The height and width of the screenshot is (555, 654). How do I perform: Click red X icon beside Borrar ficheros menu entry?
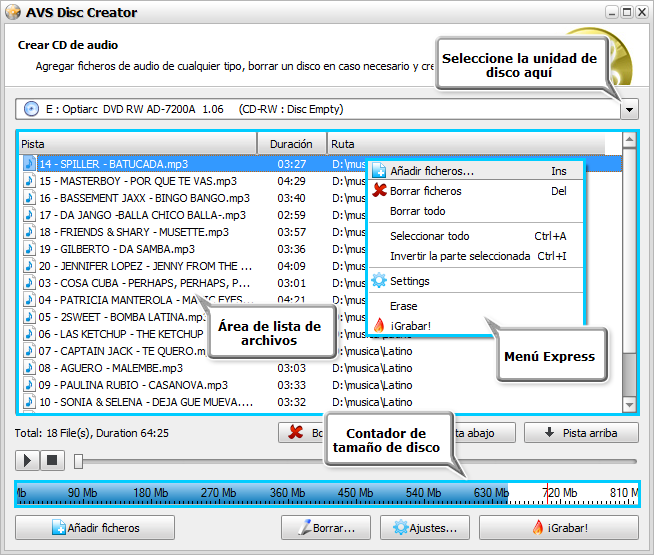point(379,190)
